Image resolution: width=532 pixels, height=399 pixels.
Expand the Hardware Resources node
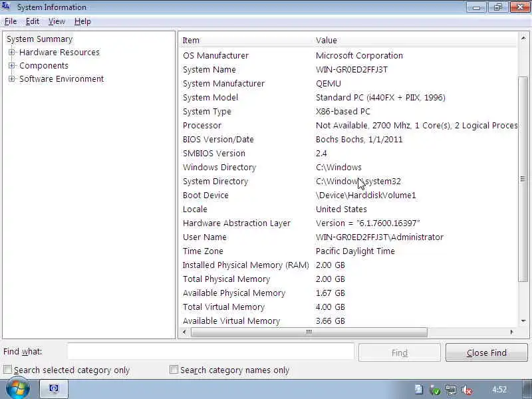[x=12, y=53]
